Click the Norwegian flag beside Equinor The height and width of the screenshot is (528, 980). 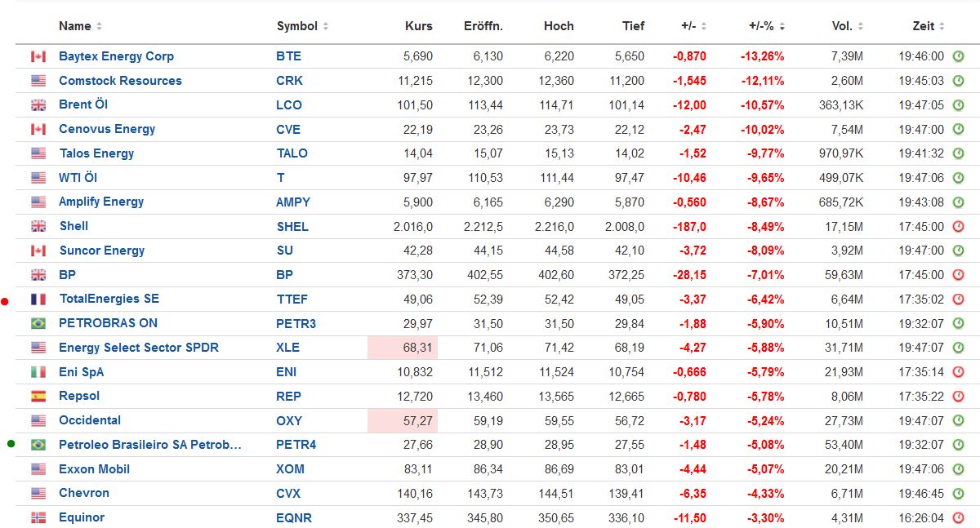[x=38, y=517]
